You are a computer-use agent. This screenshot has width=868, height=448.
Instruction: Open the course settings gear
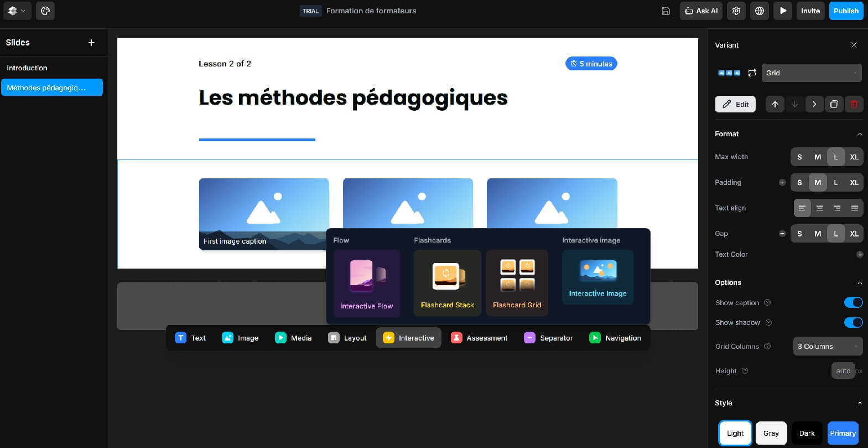[736, 11]
